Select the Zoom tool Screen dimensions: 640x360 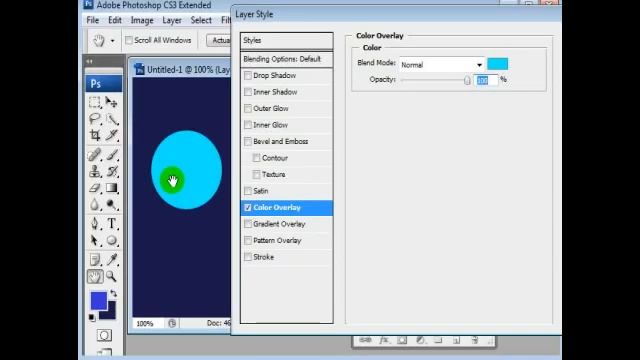(x=111, y=276)
